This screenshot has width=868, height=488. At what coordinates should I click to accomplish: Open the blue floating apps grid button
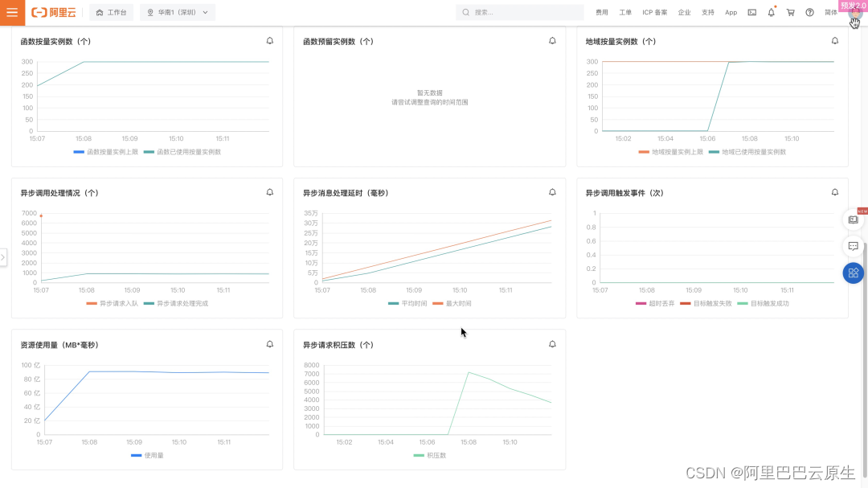(x=853, y=273)
